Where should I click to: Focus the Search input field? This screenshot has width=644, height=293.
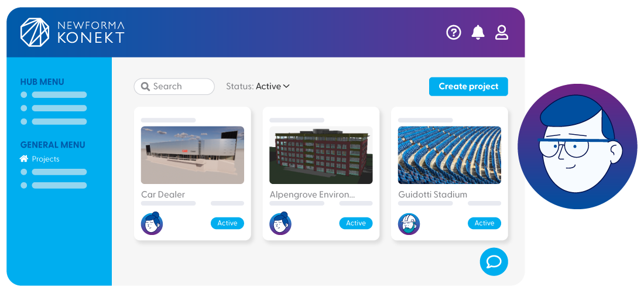coord(174,87)
